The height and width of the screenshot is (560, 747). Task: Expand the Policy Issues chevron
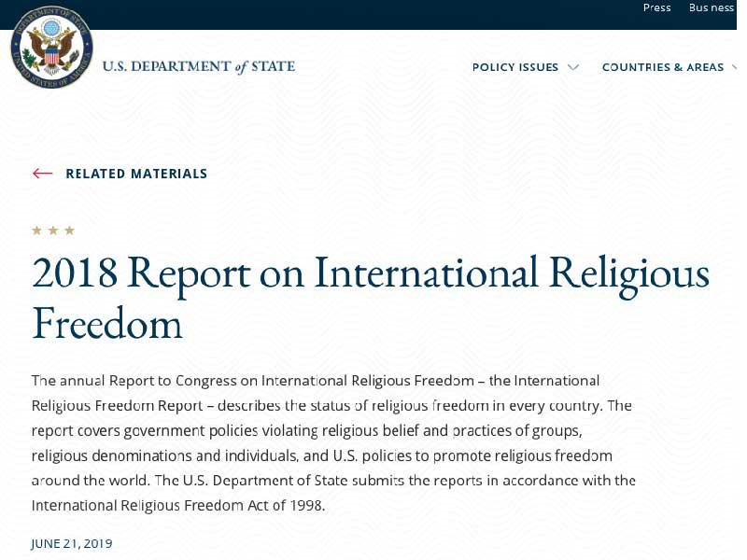point(573,67)
